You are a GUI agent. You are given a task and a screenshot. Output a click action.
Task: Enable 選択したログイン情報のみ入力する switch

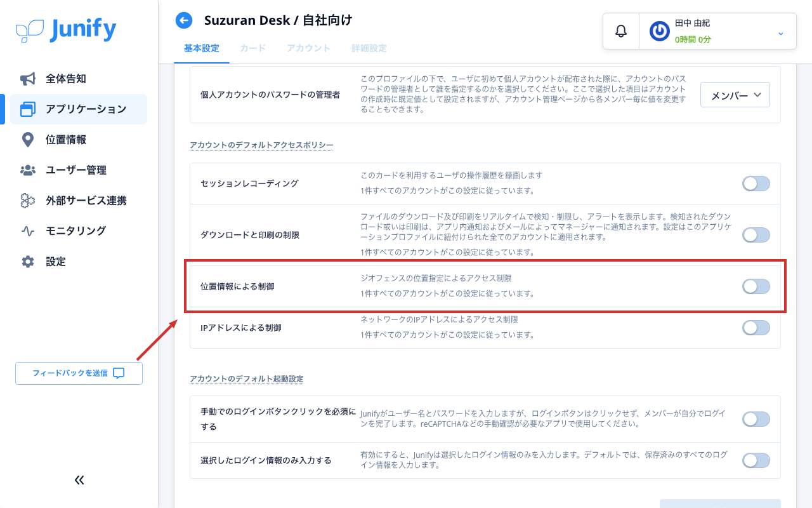756,460
